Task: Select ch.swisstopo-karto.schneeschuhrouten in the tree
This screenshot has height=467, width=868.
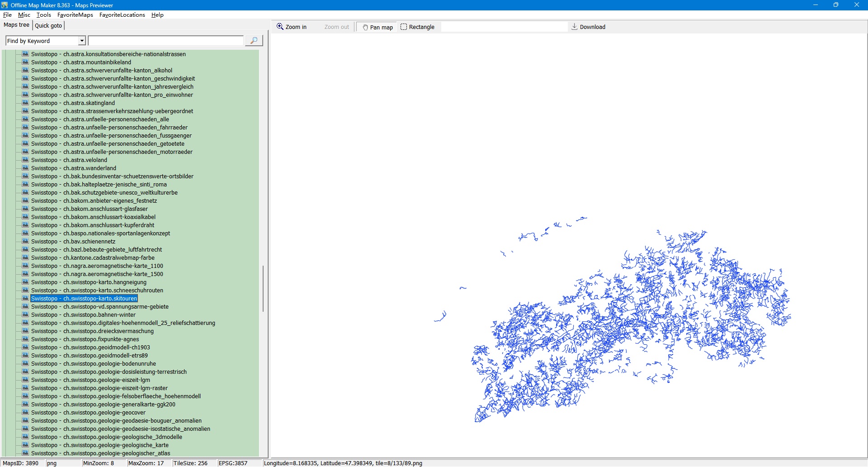Action: pos(97,291)
